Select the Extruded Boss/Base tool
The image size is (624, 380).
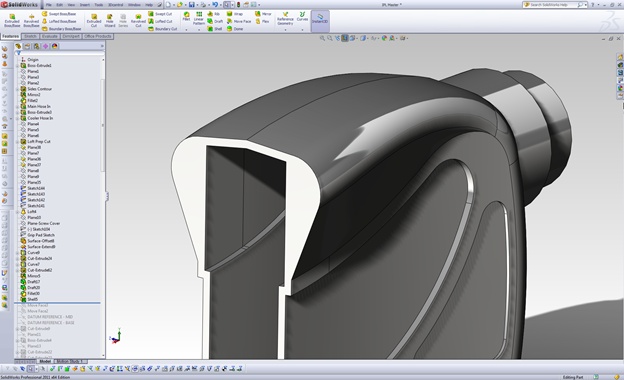(12, 20)
